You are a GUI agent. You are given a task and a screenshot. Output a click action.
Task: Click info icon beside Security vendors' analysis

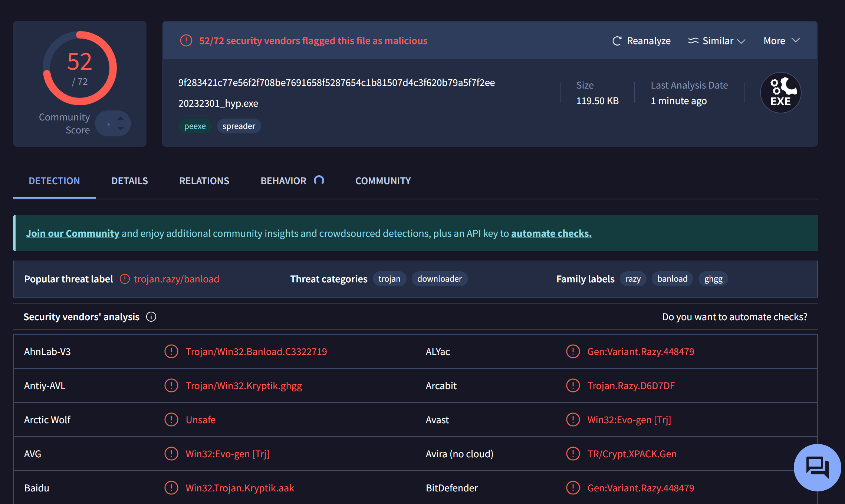pyautogui.click(x=151, y=317)
